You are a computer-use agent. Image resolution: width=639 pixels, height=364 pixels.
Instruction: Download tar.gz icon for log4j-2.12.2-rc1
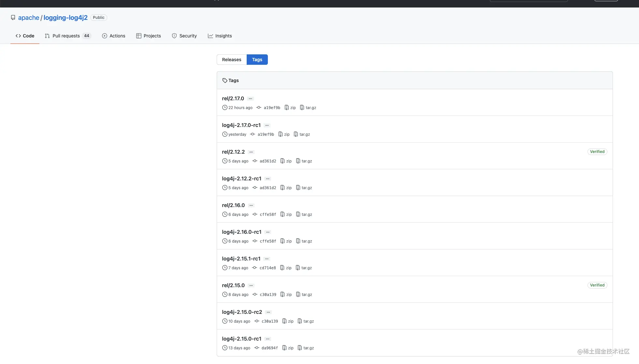(298, 188)
